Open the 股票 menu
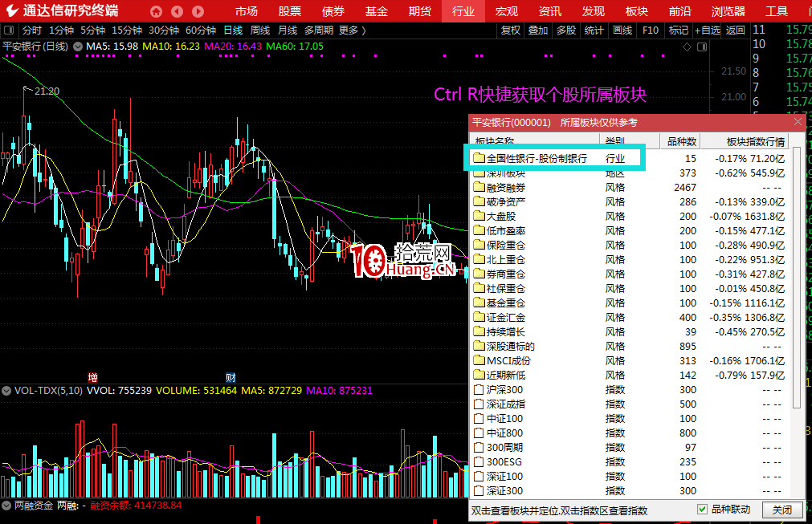 point(289,11)
